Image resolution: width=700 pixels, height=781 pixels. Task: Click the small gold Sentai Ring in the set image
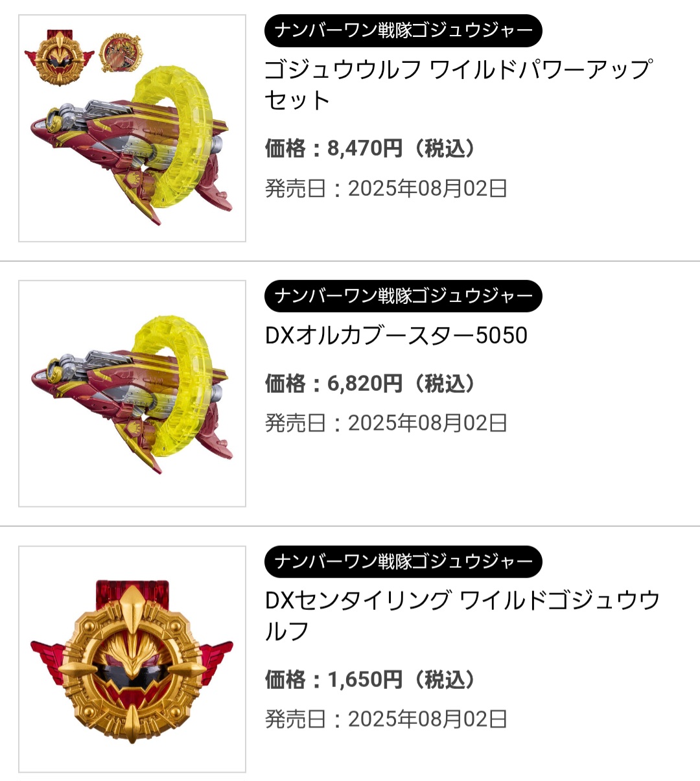(x=59, y=56)
